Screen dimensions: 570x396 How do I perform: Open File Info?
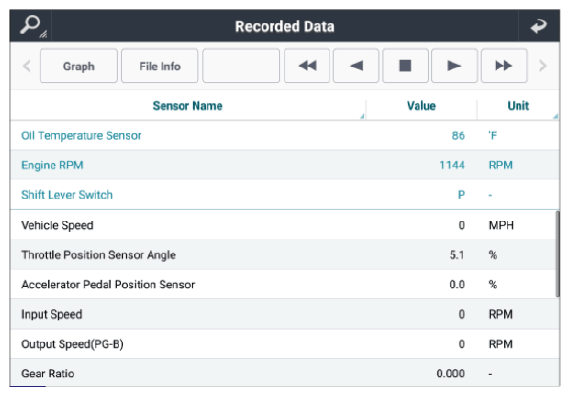[160, 66]
